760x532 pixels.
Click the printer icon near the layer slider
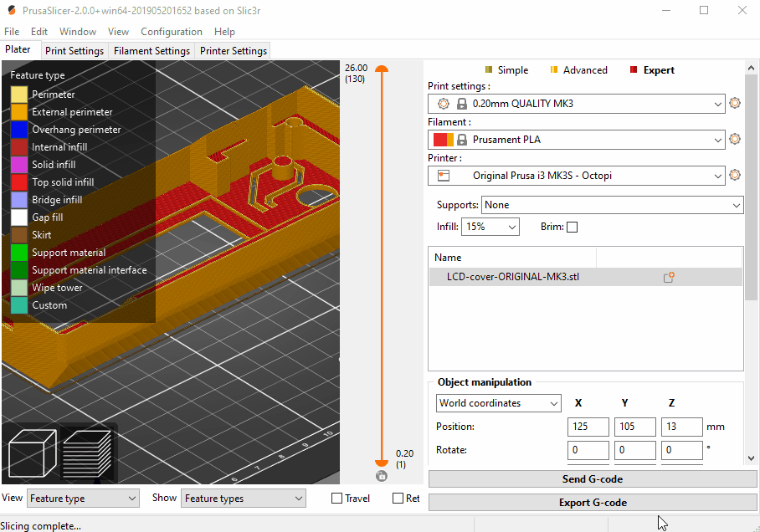click(x=382, y=475)
